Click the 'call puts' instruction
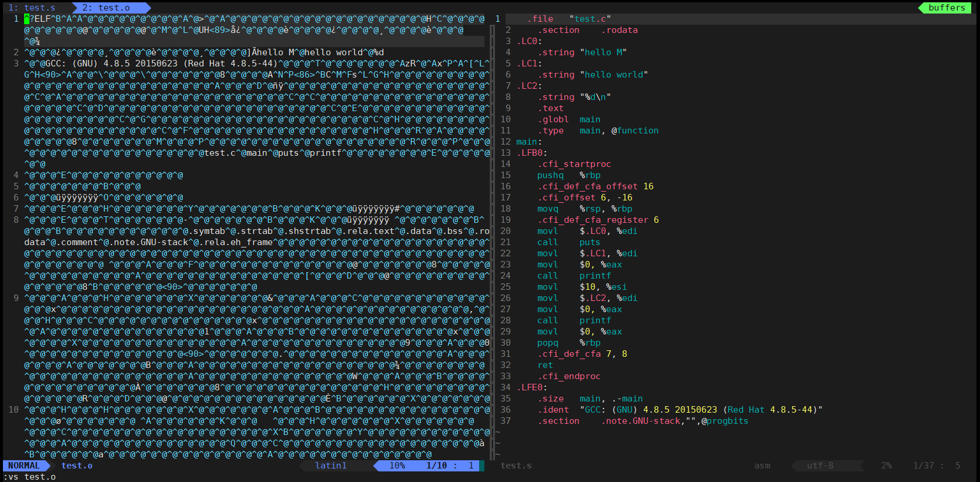980x482 pixels. click(569, 242)
